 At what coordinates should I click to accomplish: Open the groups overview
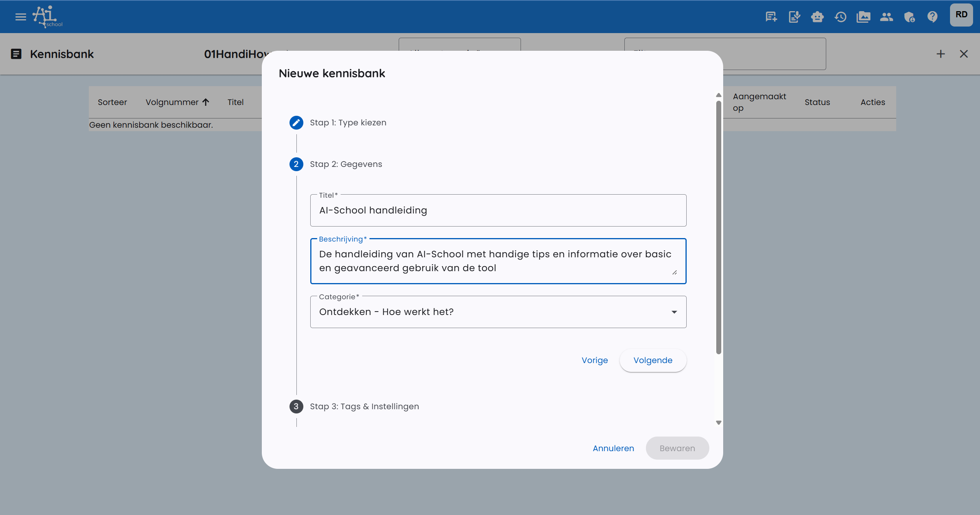[x=887, y=16]
